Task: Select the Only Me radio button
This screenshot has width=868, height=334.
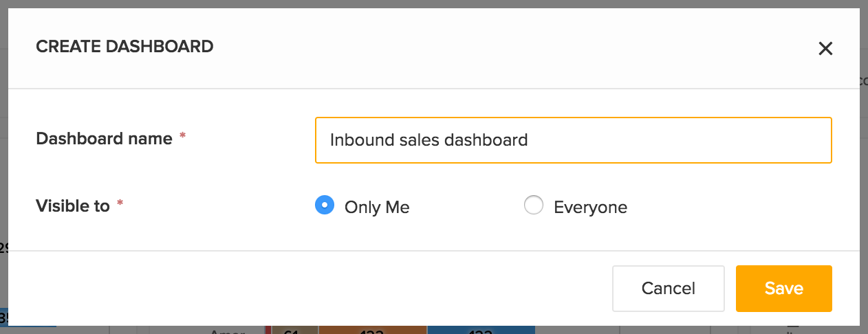Action: click(x=325, y=205)
